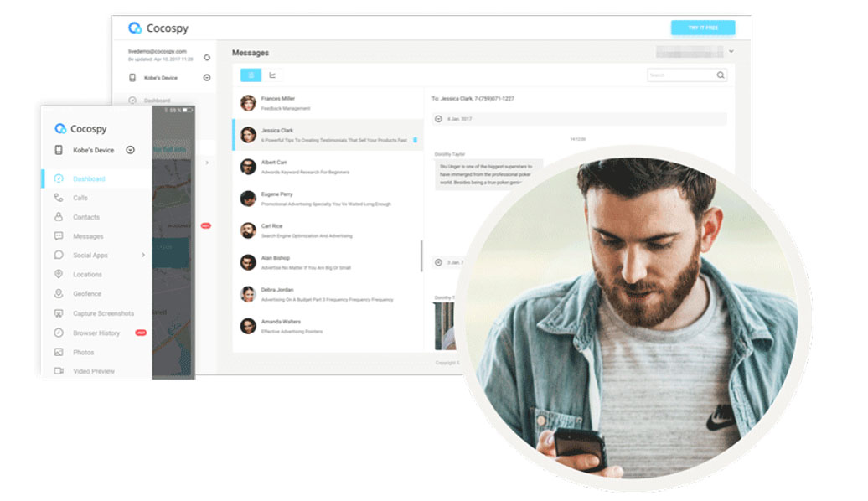The image size is (868, 501).
Task: Click the TRY IT FREE button
Action: (x=703, y=28)
